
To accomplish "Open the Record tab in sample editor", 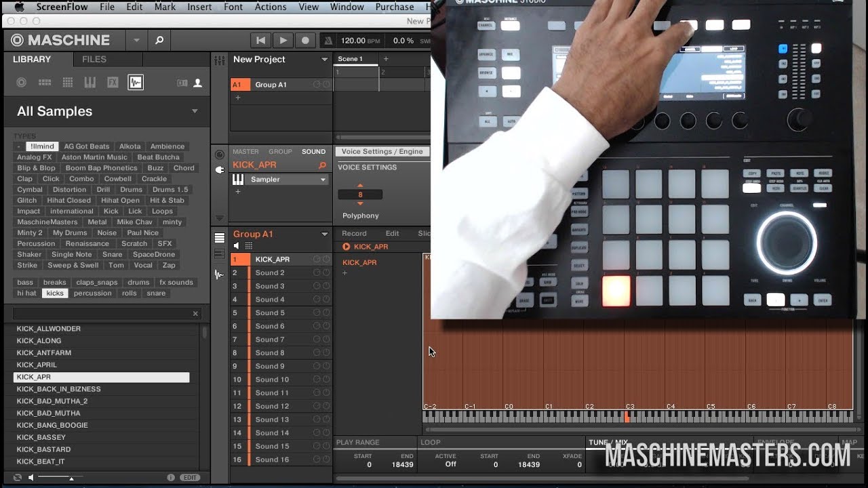I will [354, 233].
